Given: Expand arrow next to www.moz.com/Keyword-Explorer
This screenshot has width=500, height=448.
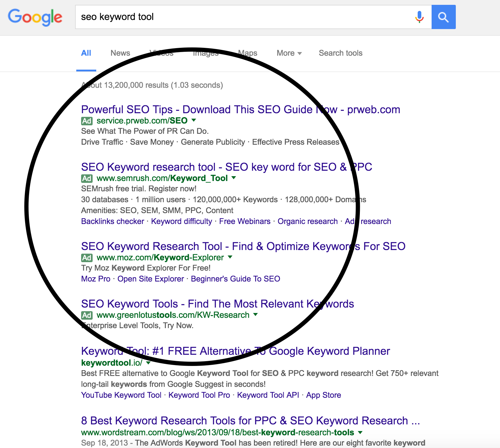Looking at the screenshot, I should coord(230,257).
